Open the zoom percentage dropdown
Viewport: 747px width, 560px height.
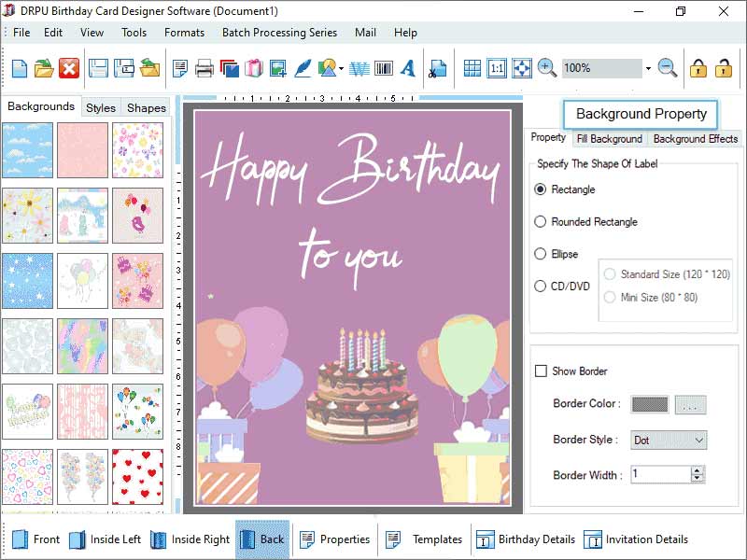point(648,68)
